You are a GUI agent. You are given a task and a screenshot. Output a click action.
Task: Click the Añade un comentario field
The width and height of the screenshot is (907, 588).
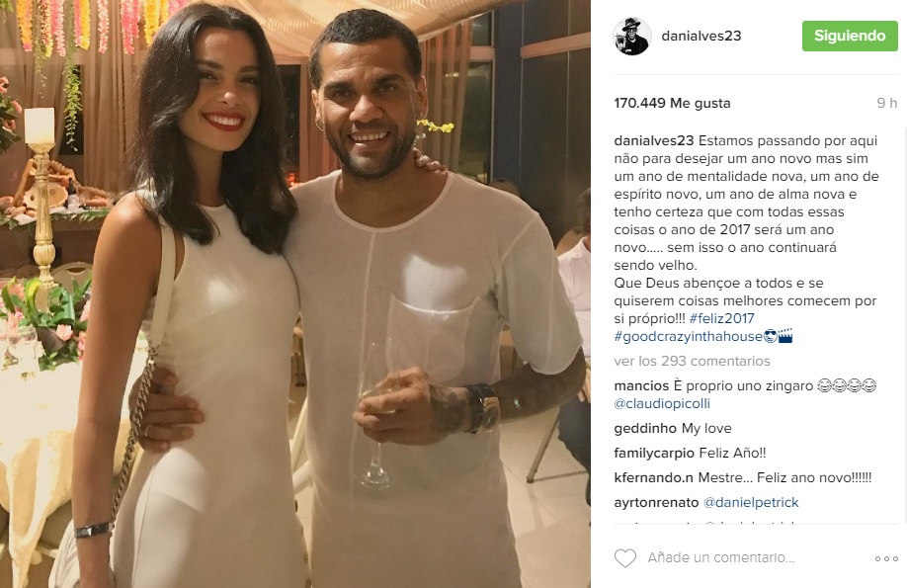tap(720, 558)
